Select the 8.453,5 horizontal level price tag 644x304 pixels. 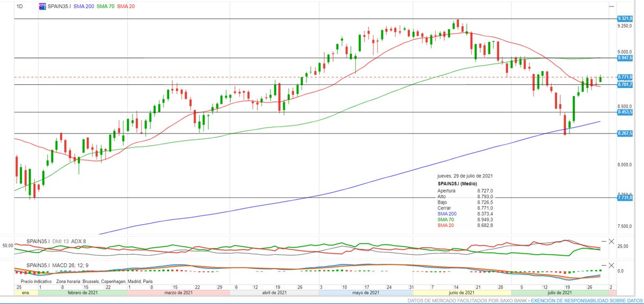(x=626, y=112)
